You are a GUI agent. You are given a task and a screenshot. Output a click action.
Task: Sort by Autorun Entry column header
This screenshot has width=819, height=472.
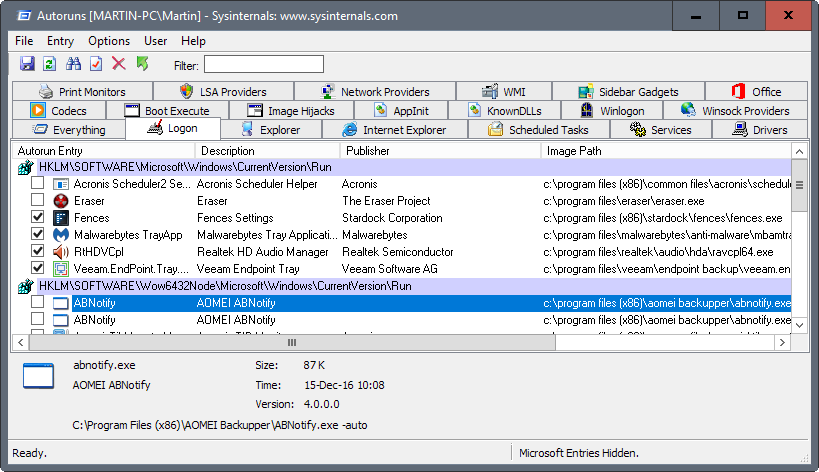pos(103,151)
